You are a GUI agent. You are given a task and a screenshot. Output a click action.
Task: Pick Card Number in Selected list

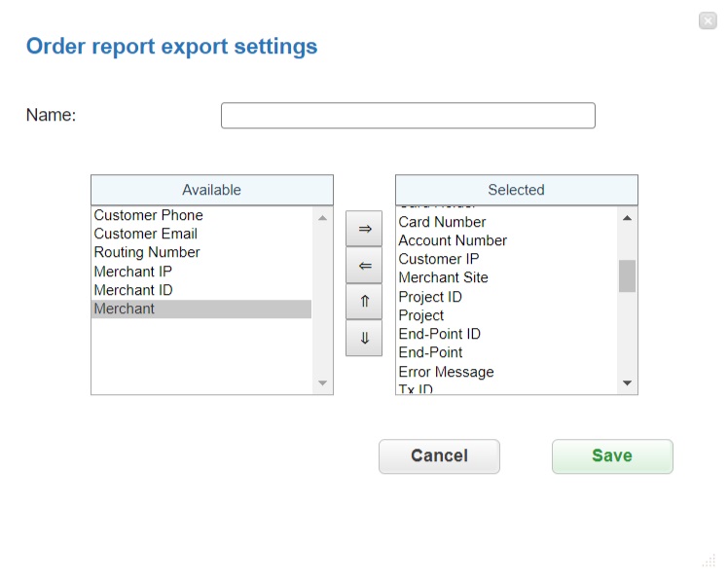pos(442,222)
